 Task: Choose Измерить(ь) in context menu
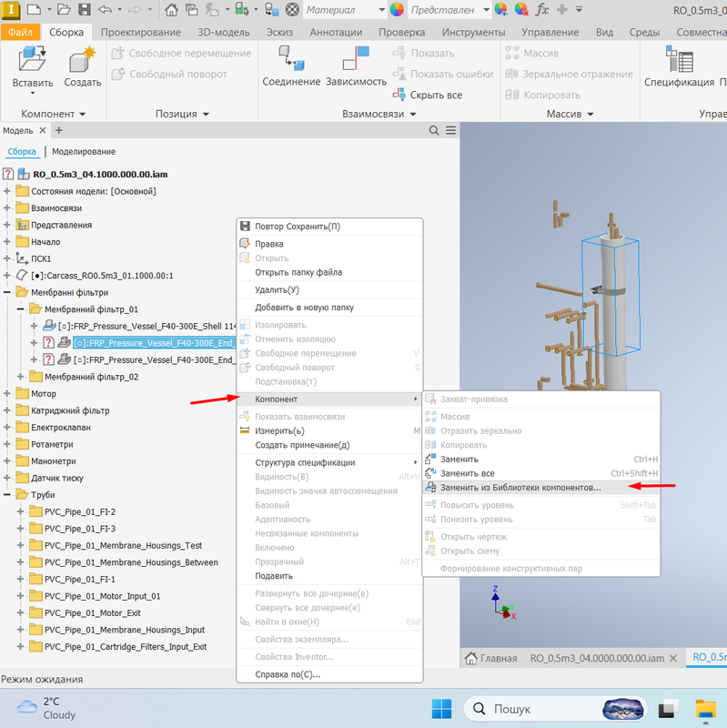point(329,430)
